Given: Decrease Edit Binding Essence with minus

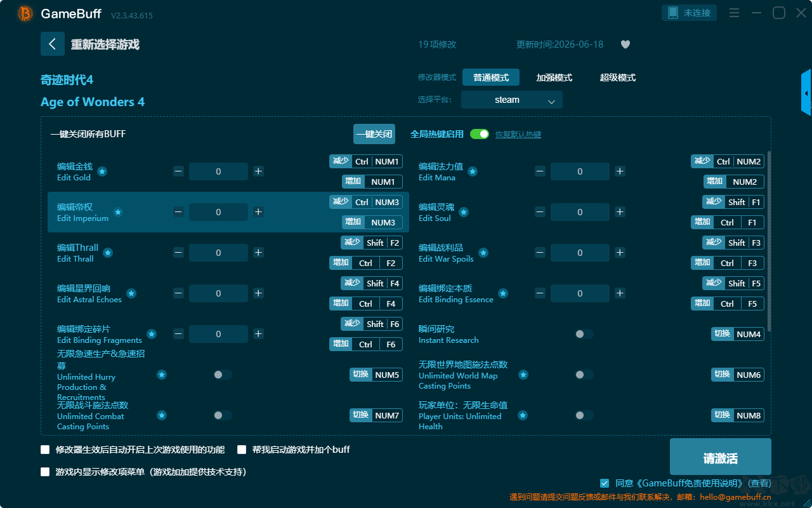Looking at the screenshot, I should coord(540,293).
